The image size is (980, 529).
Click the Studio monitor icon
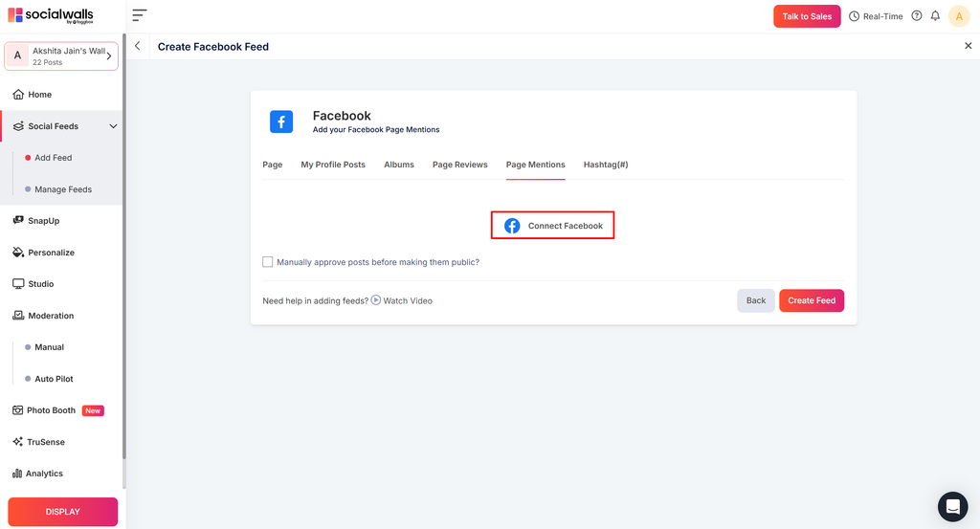(x=18, y=283)
